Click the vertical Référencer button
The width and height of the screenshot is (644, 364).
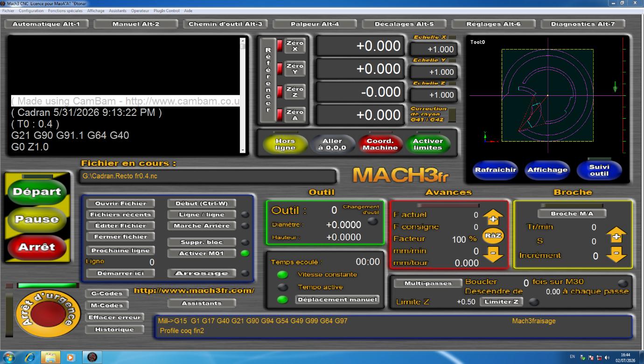[x=268, y=80]
